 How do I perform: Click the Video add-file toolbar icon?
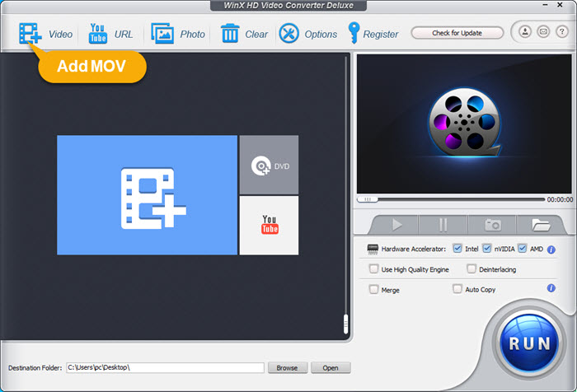30,34
